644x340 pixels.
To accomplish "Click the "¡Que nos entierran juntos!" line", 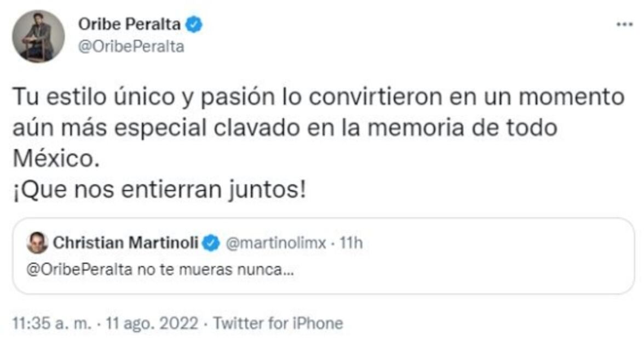I will click(x=158, y=190).
